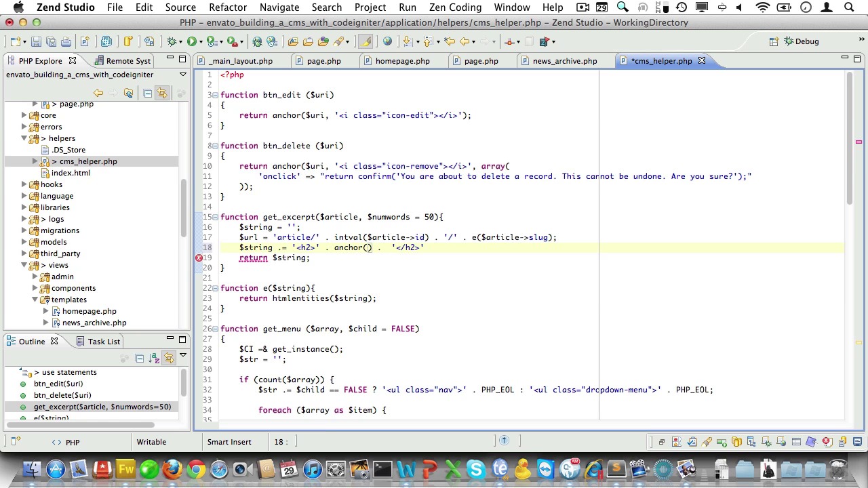868x488 pixels.
Task: Select the third_party folder
Action: click(x=60, y=253)
